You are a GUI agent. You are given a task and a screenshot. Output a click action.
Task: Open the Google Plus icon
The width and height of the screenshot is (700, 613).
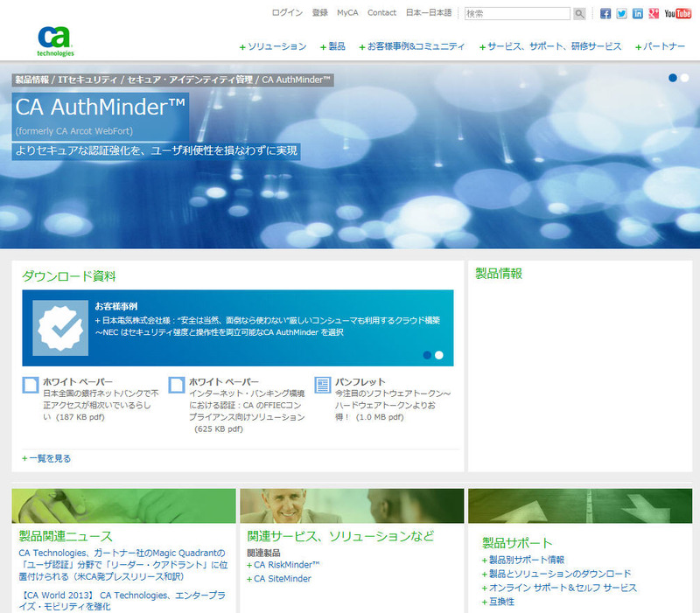(654, 14)
